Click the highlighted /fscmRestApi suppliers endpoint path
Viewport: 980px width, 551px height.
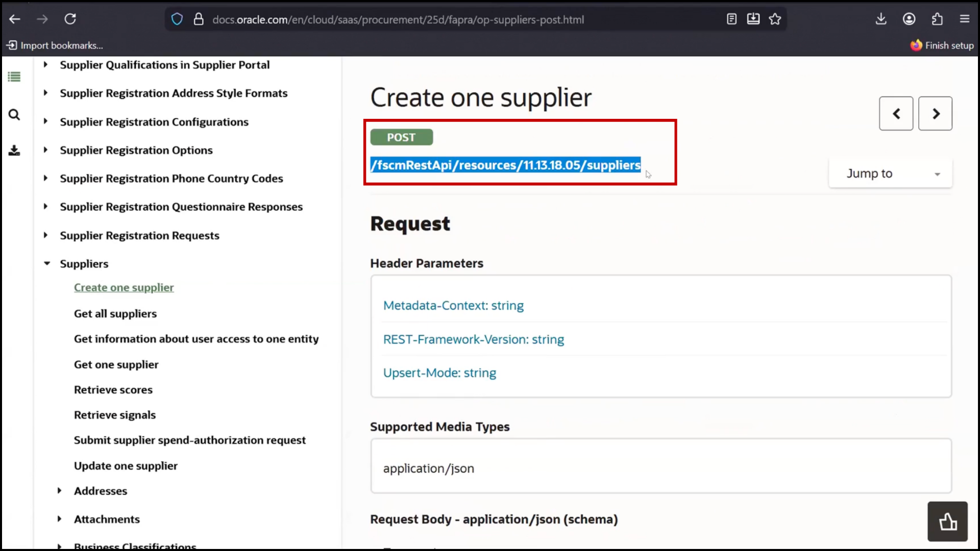click(x=505, y=165)
